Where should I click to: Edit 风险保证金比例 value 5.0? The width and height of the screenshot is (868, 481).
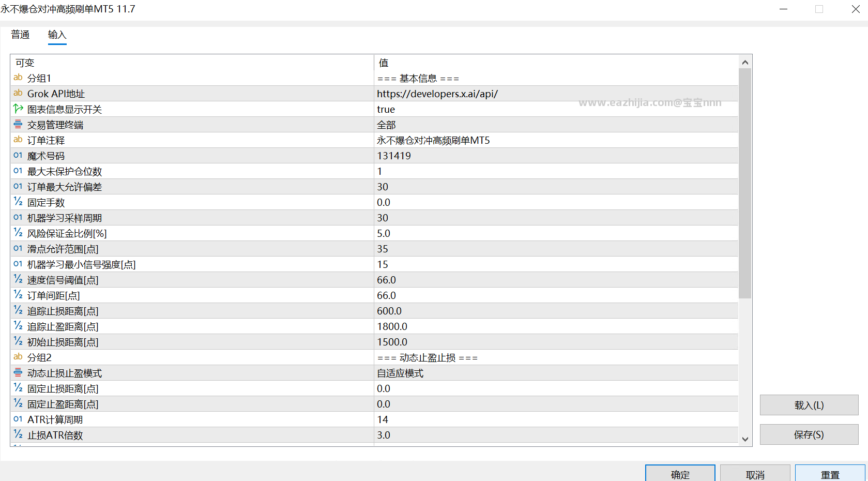click(x=556, y=233)
